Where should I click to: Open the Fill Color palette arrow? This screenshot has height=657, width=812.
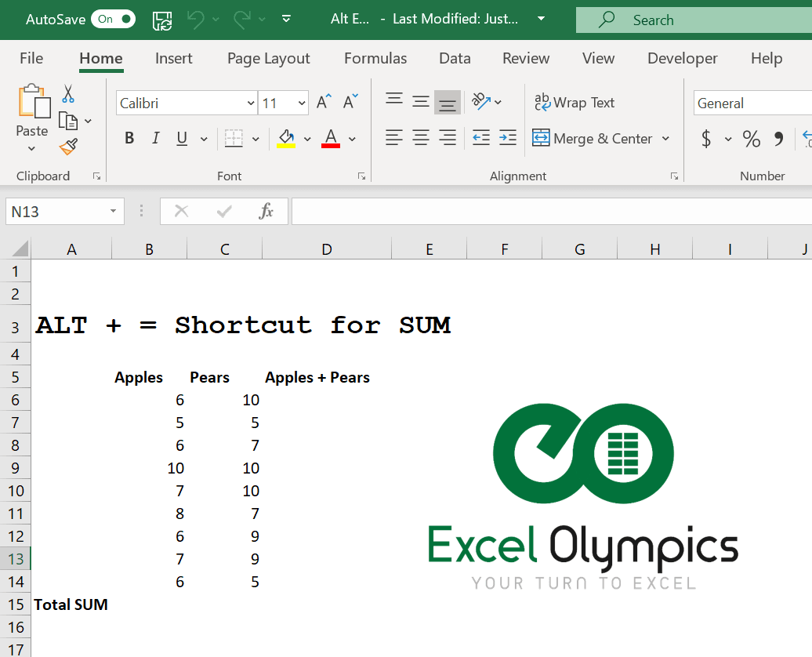click(307, 139)
